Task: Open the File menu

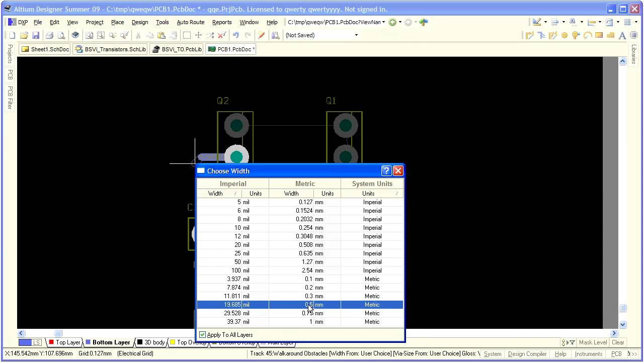Action: (x=38, y=22)
